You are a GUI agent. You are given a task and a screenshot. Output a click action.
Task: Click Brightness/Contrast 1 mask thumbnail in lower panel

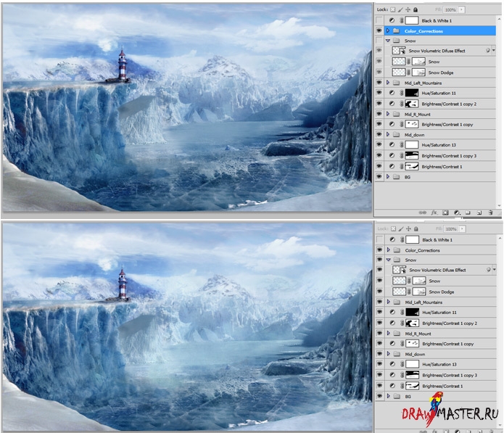point(412,386)
